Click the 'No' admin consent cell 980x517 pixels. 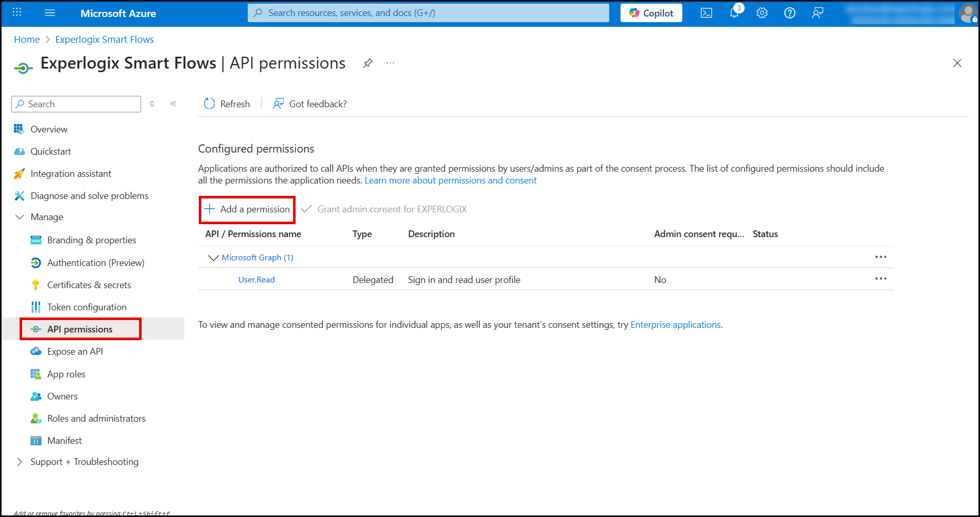[660, 279]
